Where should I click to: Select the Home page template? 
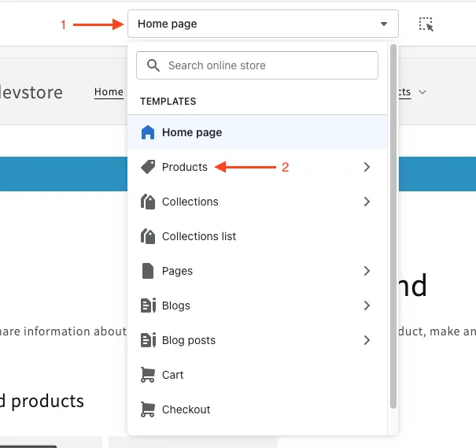tap(257, 132)
